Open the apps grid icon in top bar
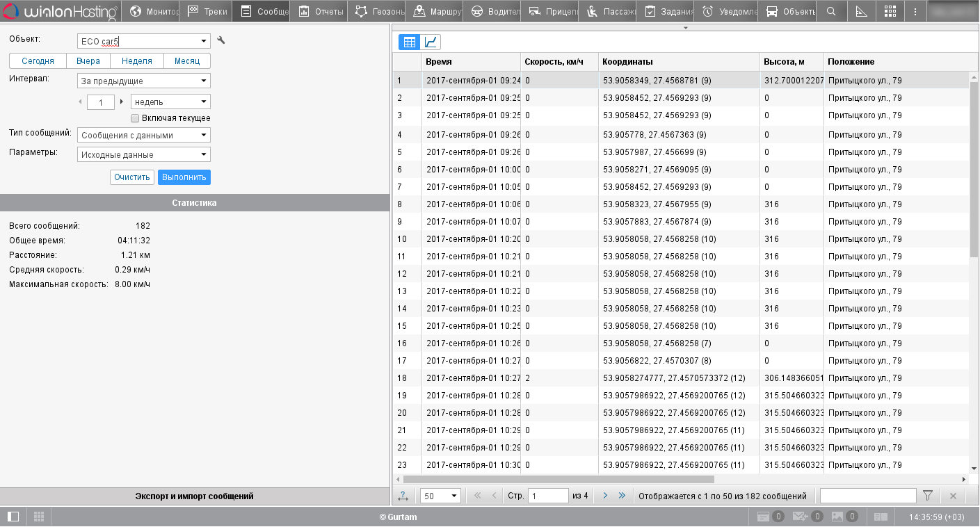 point(890,11)
